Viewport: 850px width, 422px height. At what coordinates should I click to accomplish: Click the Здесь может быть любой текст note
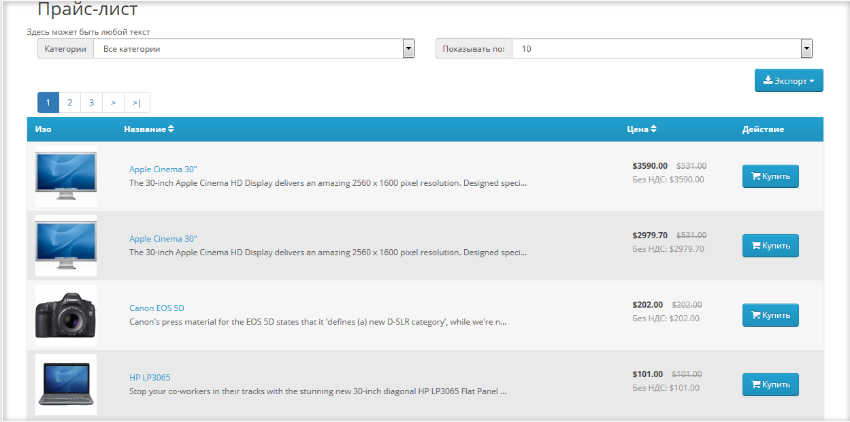[88, 32]
